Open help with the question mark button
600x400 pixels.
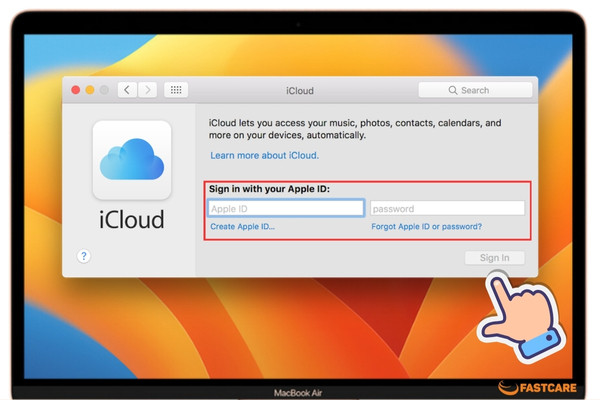[x=84, y=256]
